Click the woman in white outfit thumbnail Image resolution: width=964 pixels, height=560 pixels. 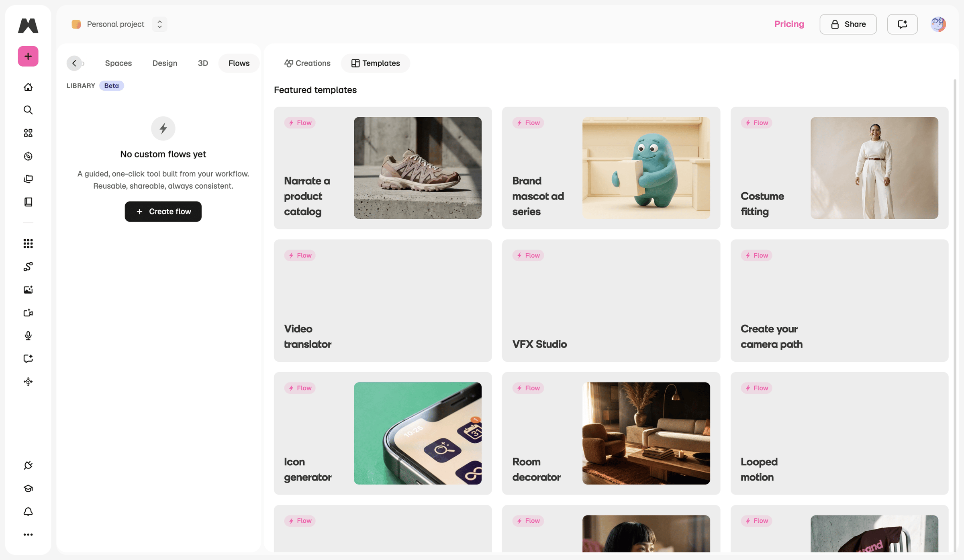tap(874, 168)
